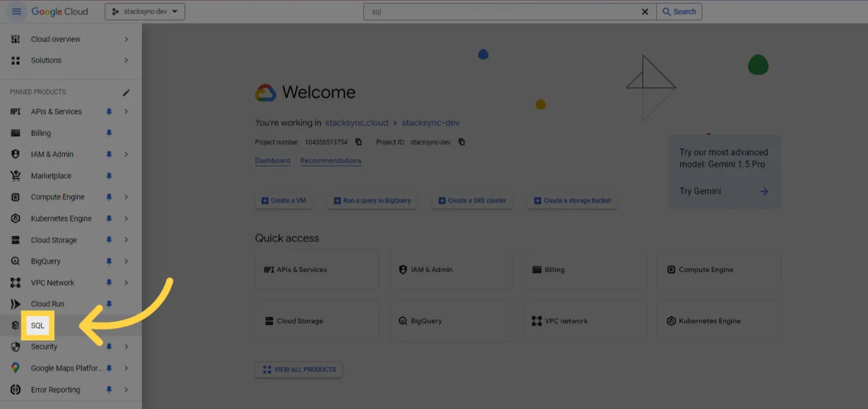Screen dimensions: 868x409
Task: Click the Billing sidebar icon
Action: tap(16, 133)
